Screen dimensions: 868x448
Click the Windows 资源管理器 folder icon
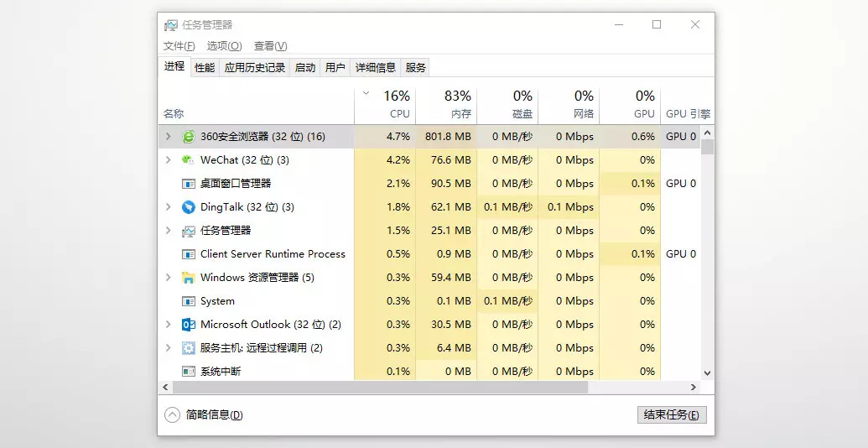tap(189, 278)
